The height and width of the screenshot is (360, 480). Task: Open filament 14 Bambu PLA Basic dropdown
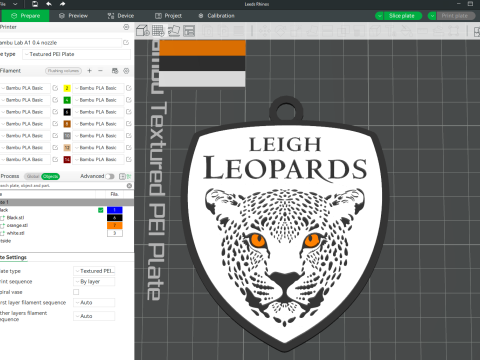click(x=98, y=159)
